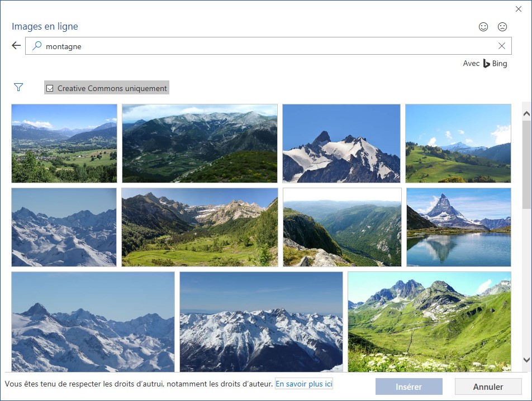Go back with the left arrow
Viewport: 532px width, 401px height.
pyautogui.click(x=16, y=45)
